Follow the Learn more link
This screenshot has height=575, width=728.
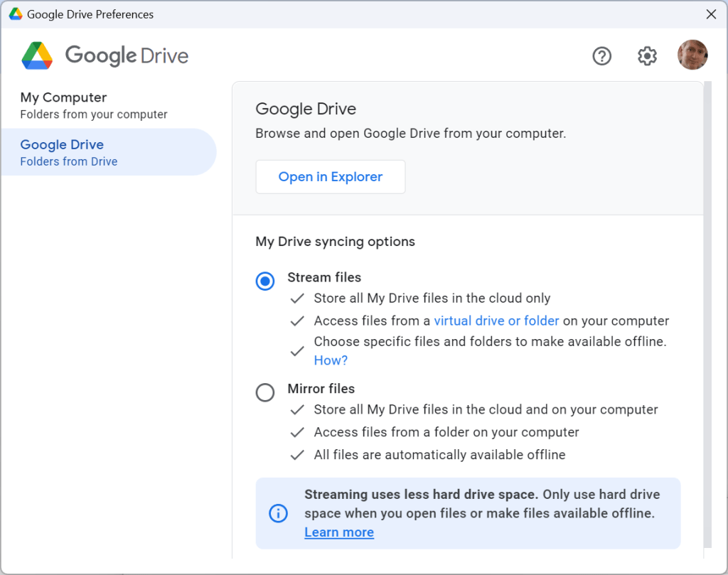[339, 532]
